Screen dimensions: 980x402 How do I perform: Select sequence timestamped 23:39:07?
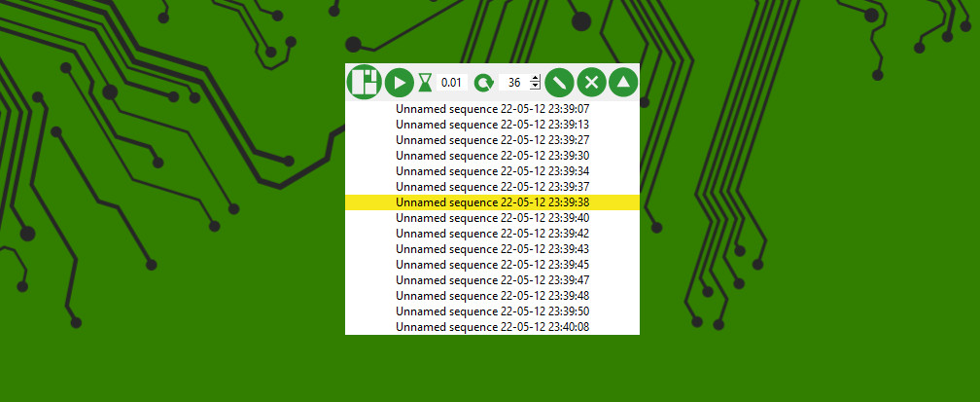click(x=493, y=109)
